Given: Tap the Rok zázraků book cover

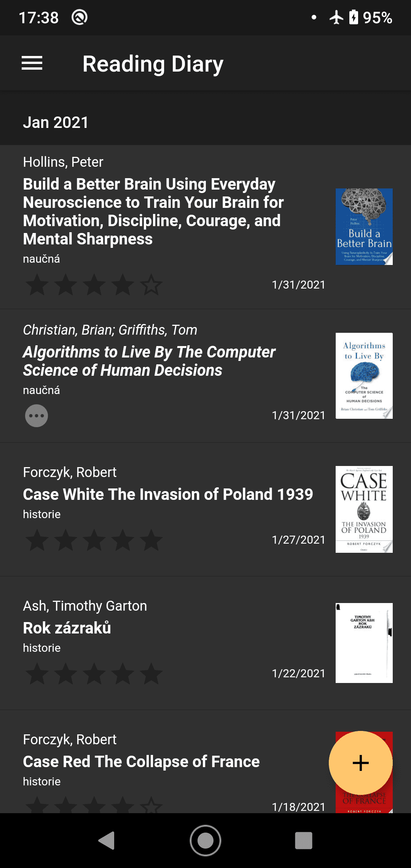Looking at the screenshot, I should pos(364,643).
